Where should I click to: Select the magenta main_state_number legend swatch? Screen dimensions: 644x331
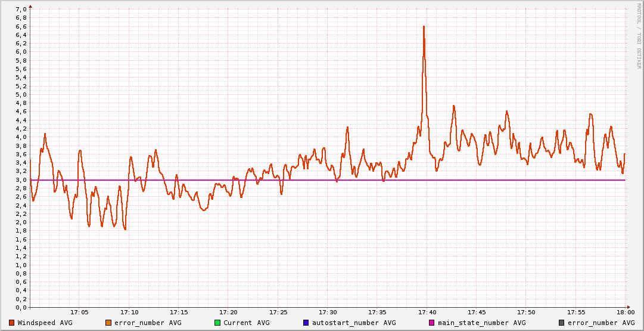[x=432, y=323]
